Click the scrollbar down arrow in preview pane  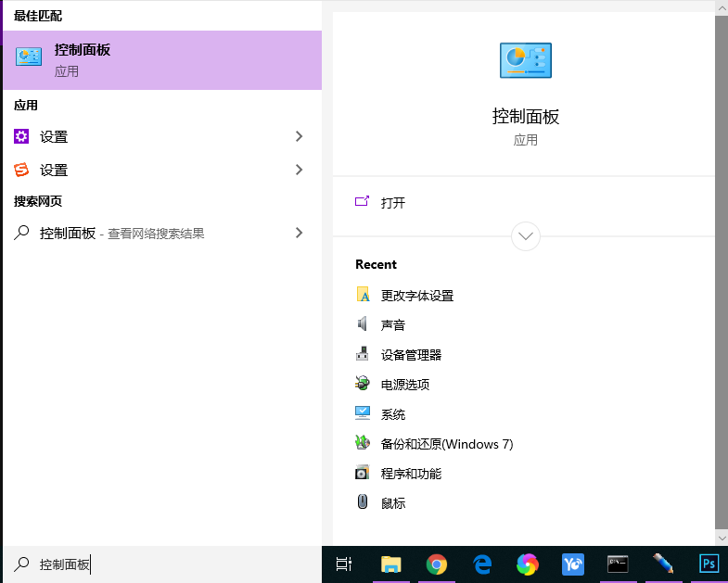pos(722,538)
